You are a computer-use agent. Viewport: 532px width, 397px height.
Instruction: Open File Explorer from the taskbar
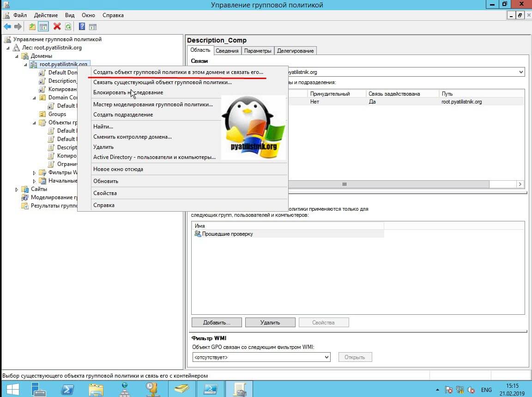tap(96, 389)
